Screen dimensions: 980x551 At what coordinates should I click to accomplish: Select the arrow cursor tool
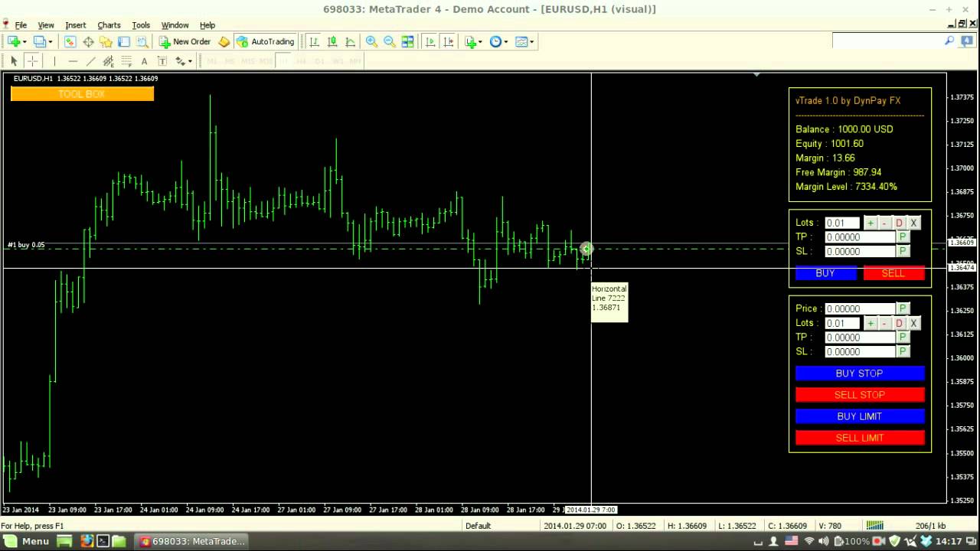click(x=14, y=60)
